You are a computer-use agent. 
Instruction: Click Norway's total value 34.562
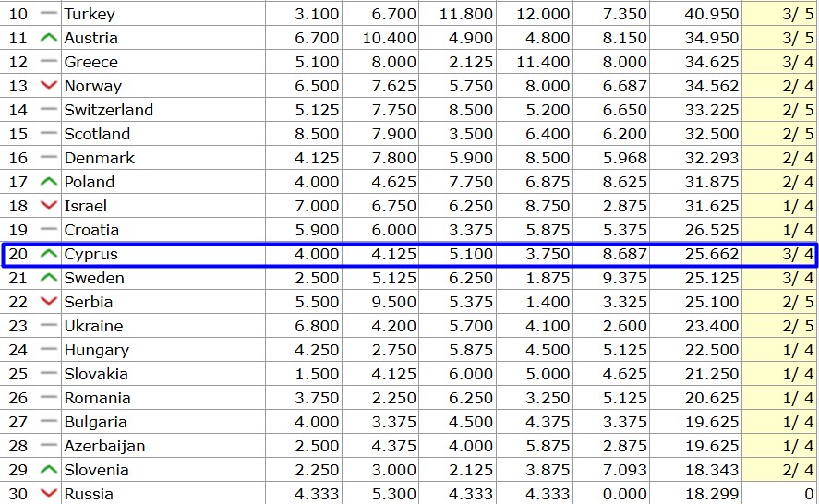(712, 86)
